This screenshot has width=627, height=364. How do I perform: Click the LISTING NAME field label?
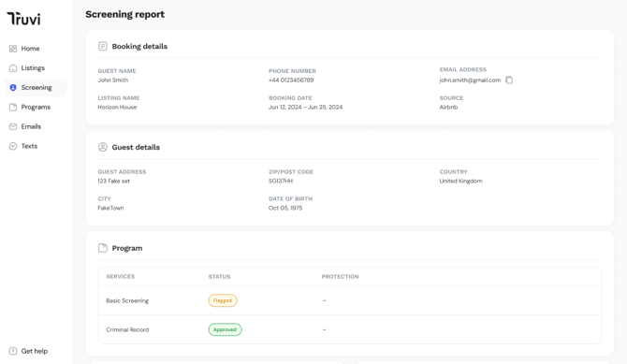coord(119,98)
